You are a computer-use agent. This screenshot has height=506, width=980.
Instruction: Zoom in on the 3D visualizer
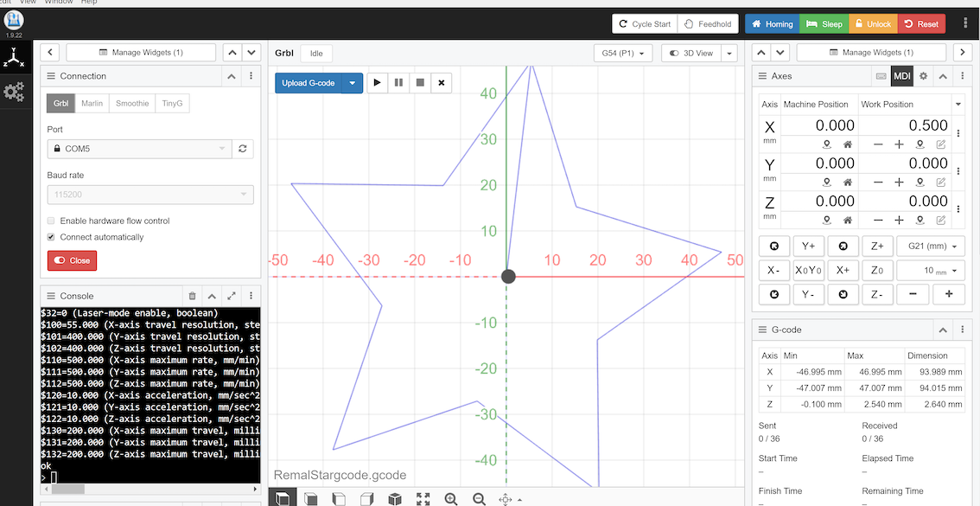coord(450,498)
